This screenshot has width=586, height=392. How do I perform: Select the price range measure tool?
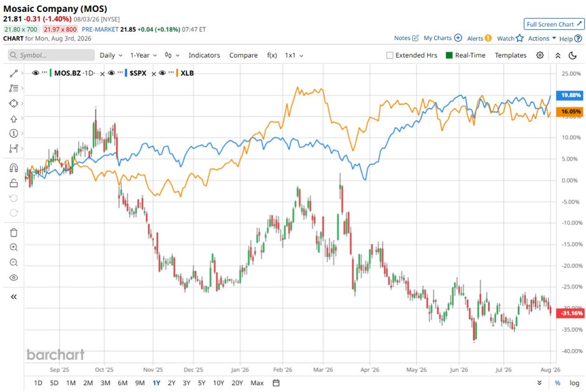tap(14, 148)
